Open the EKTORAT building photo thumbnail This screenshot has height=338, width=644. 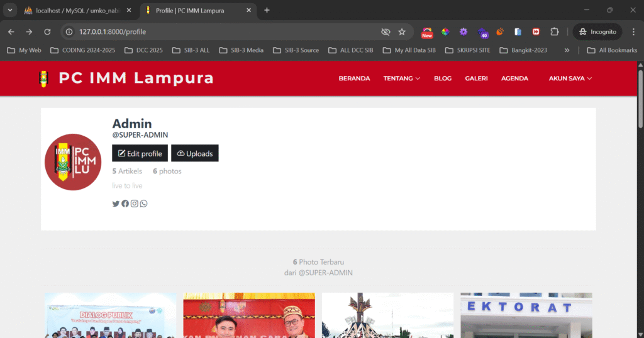[x=526, y=315]
